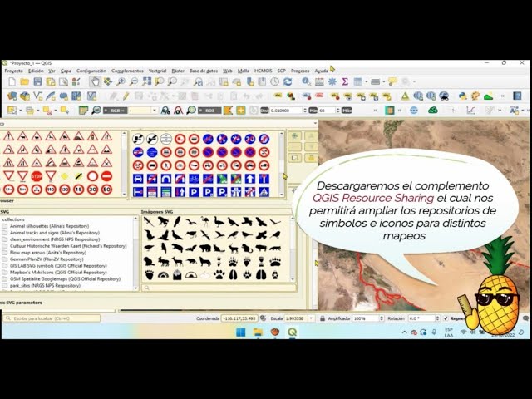Click the temporal controller clock icon
Screen dimensions: 532x399
click(x=275, y=81)
